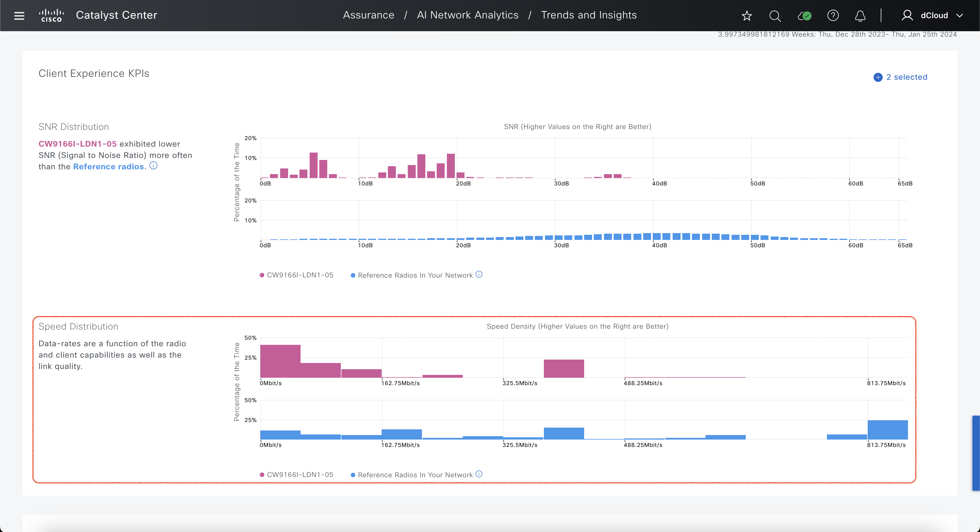
Task: Click info icon beside SNR legend Reference Radios
Action: [x=479, y=275]
